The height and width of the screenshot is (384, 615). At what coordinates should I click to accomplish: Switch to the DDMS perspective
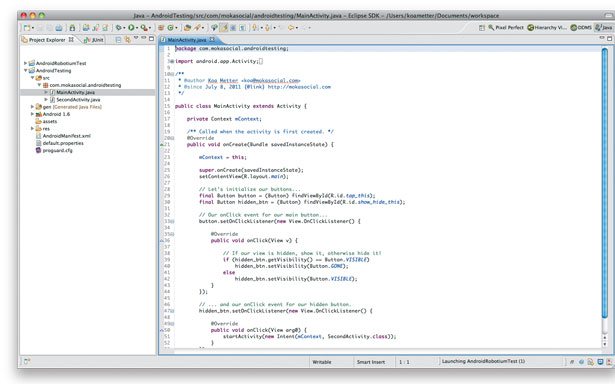pyautogui.click(x=581, y=27)
